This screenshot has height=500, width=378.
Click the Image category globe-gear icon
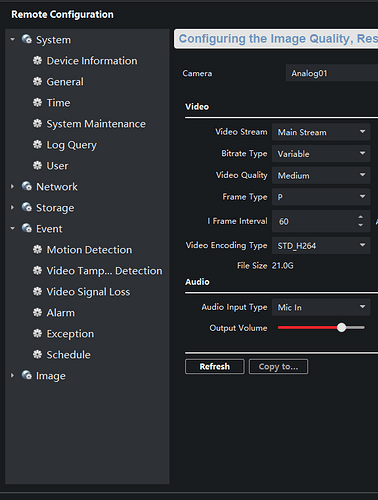point(27,375)
